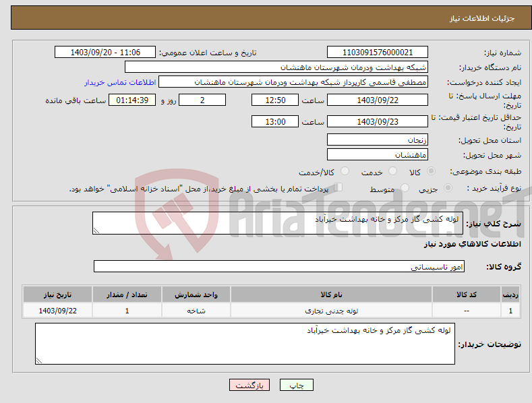Click the ایجاد کننده درخواست label
The height and width of the screenshot is (403, 532).
pos(484,82)
